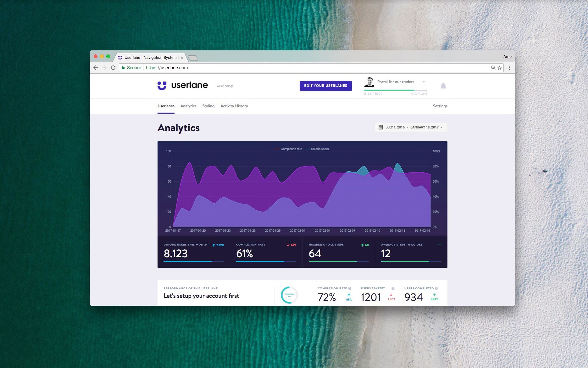Click info icon beside Completion Rate label
The width and height of the screenshot is (588, 368).
(x=350, y=288)
